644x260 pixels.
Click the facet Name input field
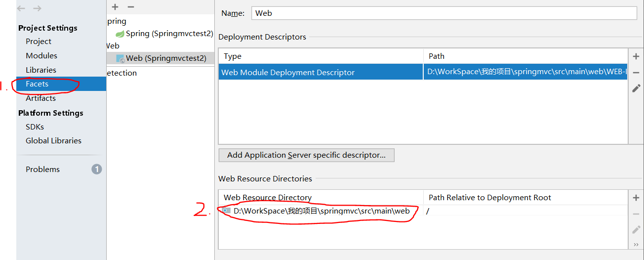[444, 13]
